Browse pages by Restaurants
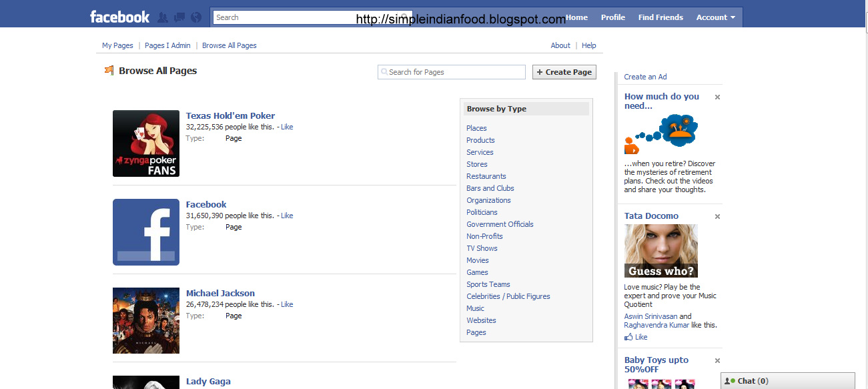Image resolution: width=868 pixels, height=389 pixels. (x=486, y=176)
